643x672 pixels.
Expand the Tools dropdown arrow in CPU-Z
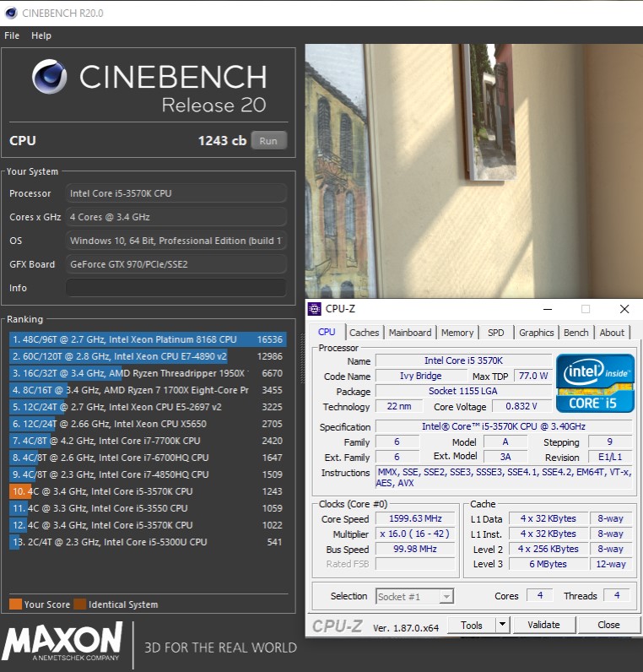pyautogui.click(x=502, y=626)
